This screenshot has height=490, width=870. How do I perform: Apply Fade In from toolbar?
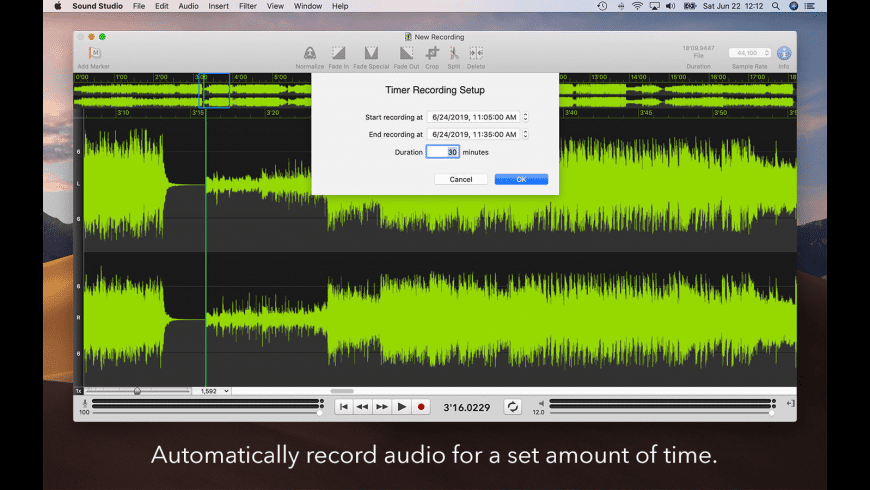pos(338,53)
